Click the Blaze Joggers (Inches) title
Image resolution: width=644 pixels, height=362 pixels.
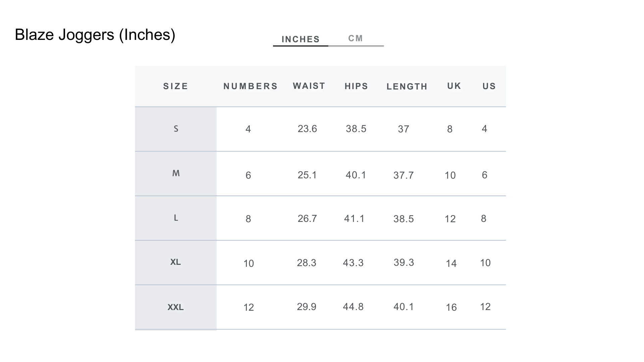[x=95, y=35]
